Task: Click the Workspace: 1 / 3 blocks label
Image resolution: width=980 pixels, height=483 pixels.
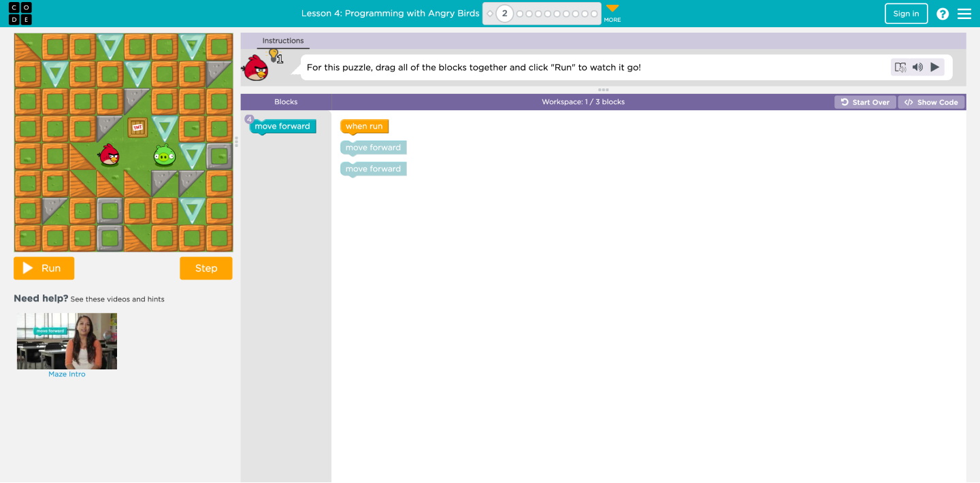Action: (583, 102)
